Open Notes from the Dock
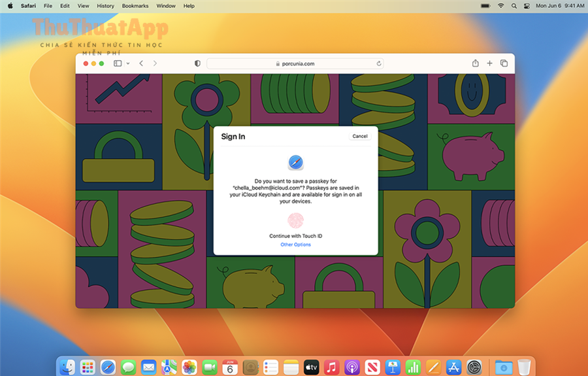 [291, 367]
